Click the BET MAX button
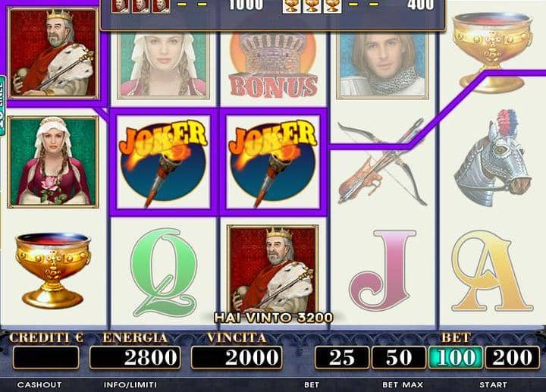Viewport: 546px width, 392px height. (403, 384)
